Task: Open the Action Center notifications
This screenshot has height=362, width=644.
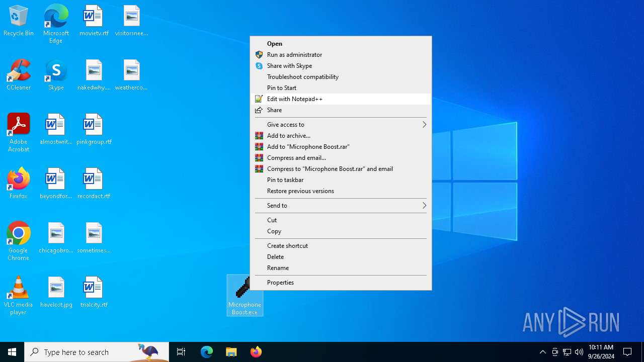Action: pos(627,352)
